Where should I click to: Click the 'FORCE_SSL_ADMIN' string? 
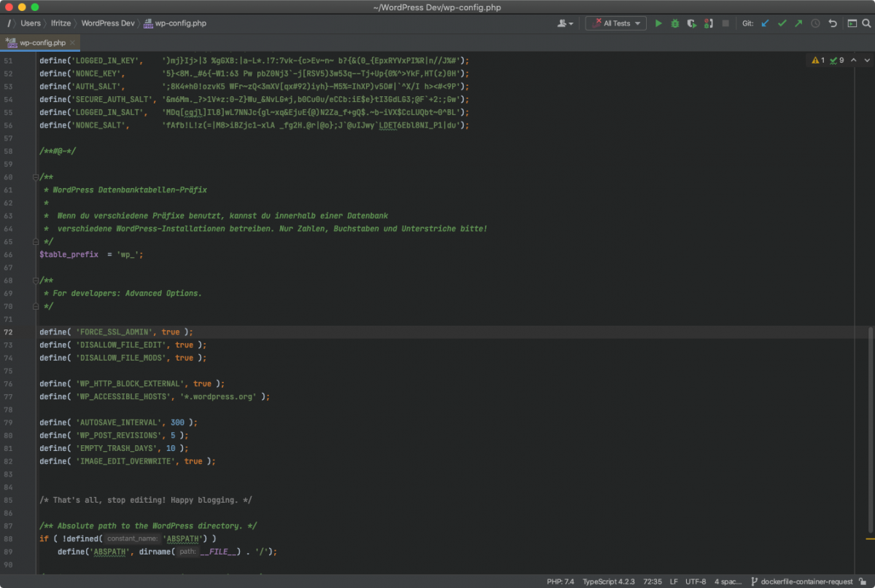point(114,332)
